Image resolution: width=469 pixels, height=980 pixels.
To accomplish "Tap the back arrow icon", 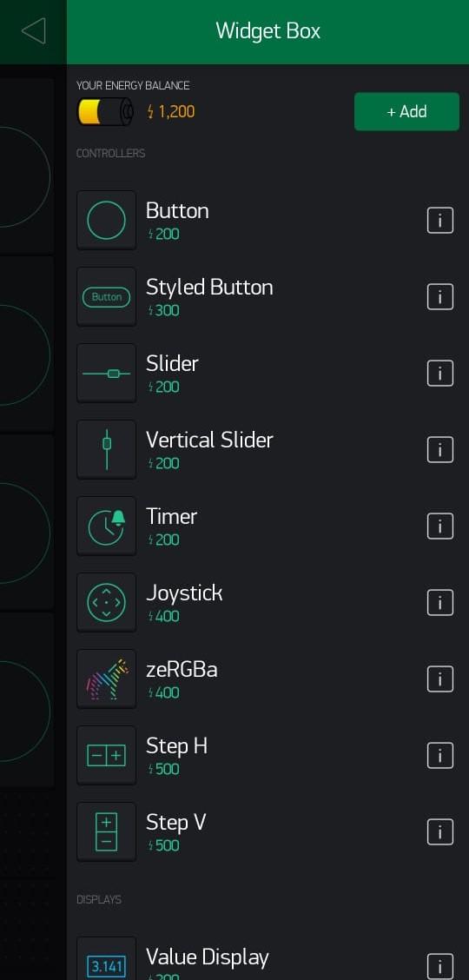I will point(34,30).
